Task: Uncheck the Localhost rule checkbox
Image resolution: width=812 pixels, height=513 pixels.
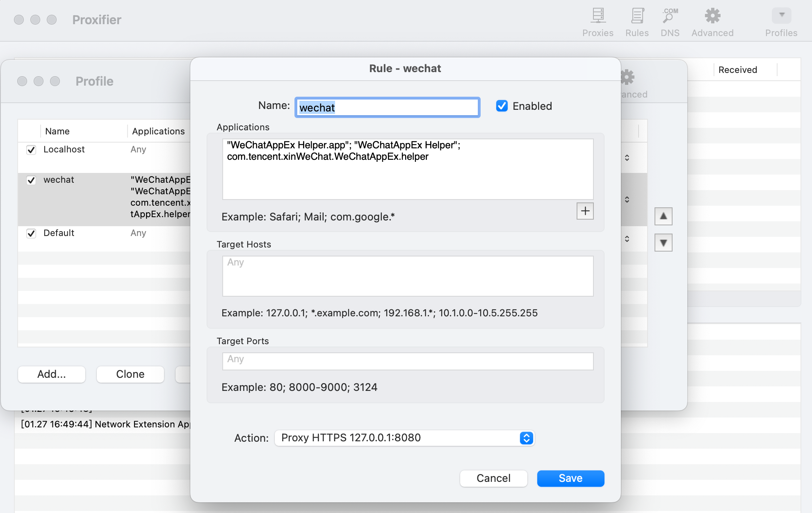Action: (x=31, y=150)
